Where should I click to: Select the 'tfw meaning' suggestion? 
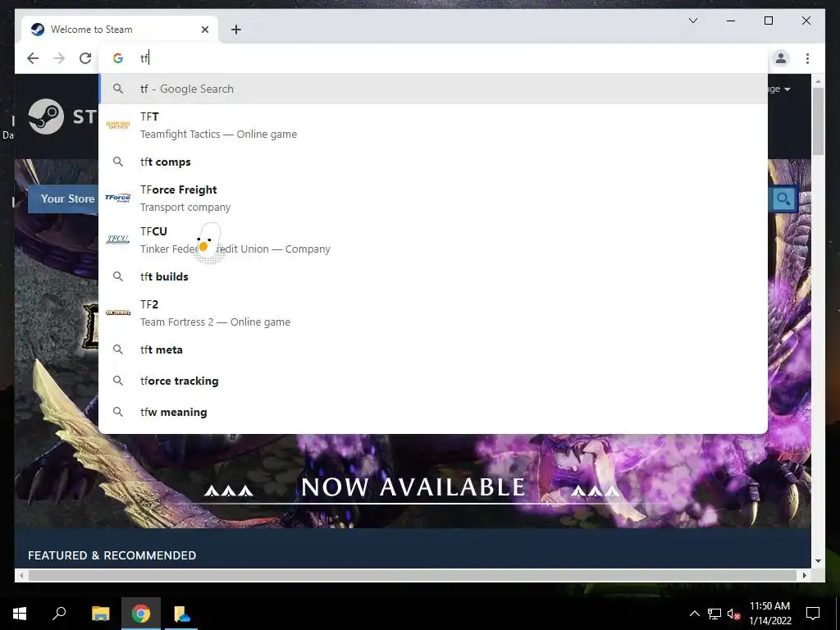tap(433, 412)
